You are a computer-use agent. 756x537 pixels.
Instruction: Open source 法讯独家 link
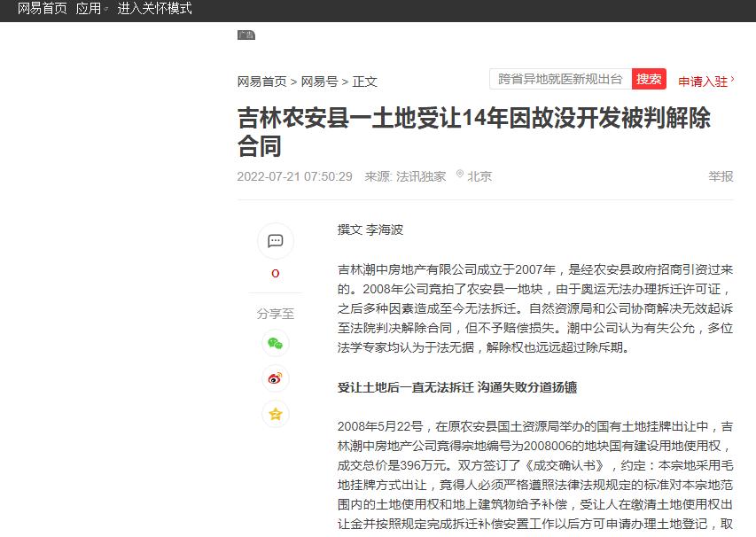click(421, 176)
